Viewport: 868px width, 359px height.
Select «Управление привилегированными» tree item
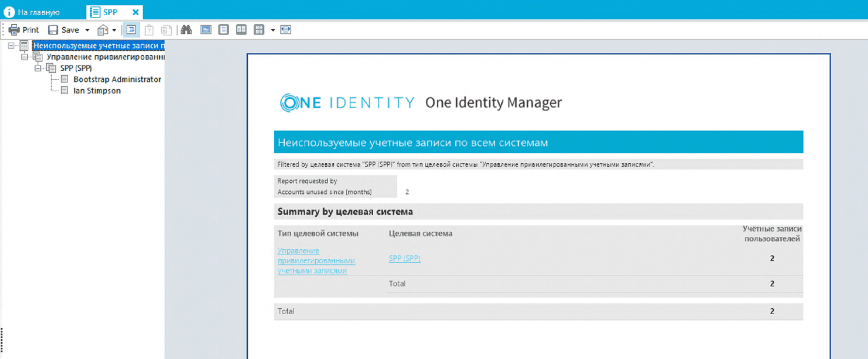point(105,57)
